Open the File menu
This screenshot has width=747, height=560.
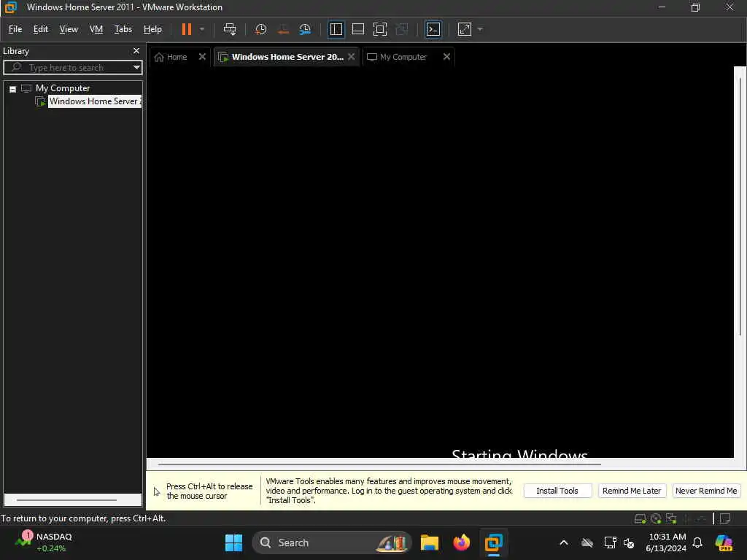coord(15,29)
